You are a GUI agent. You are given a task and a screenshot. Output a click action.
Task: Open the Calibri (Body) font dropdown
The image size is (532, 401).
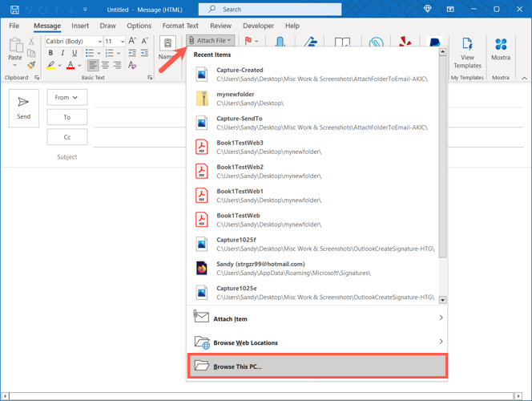(x=73, y=41)
